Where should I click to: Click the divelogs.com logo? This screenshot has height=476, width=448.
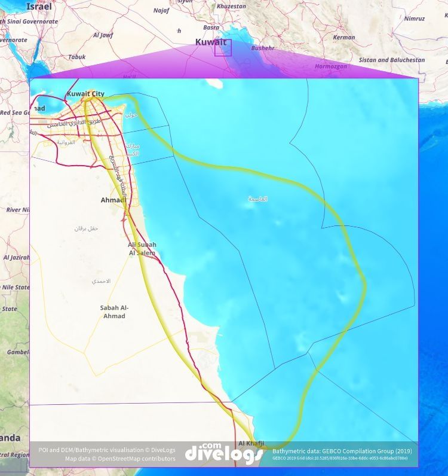(223, 453)
